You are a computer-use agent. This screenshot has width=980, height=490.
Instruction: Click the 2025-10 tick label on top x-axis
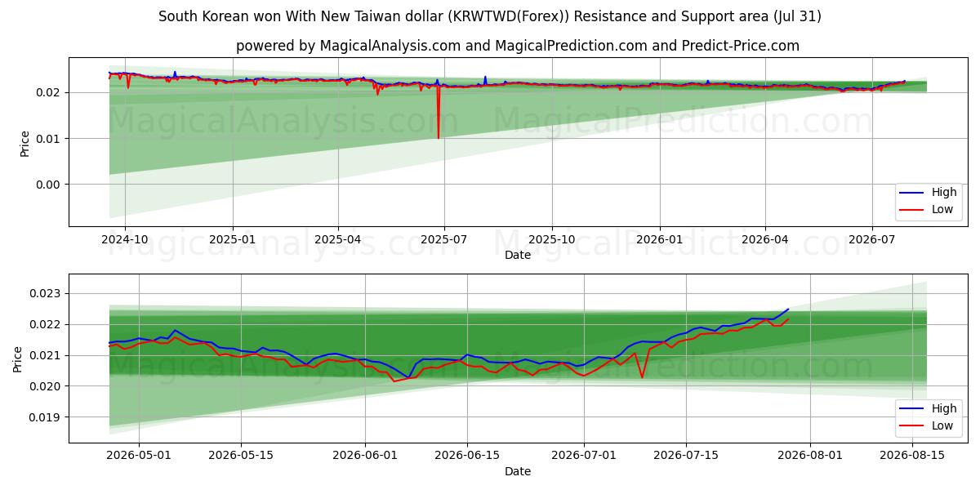(552, 239)
